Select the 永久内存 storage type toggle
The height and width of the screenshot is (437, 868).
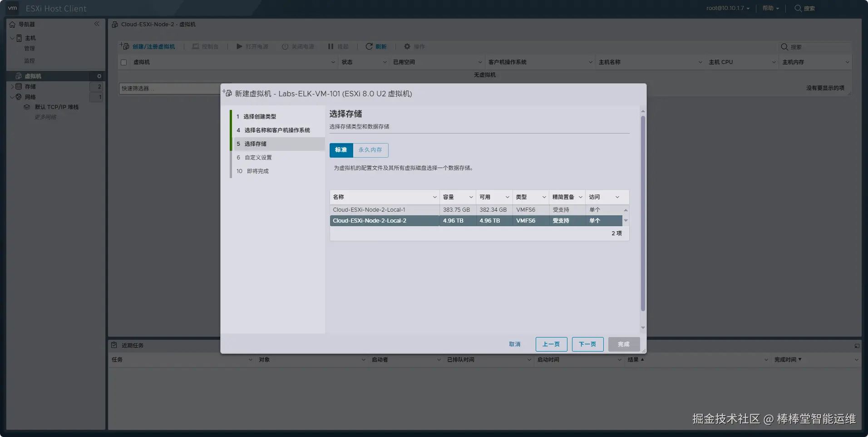coord(370,150)
